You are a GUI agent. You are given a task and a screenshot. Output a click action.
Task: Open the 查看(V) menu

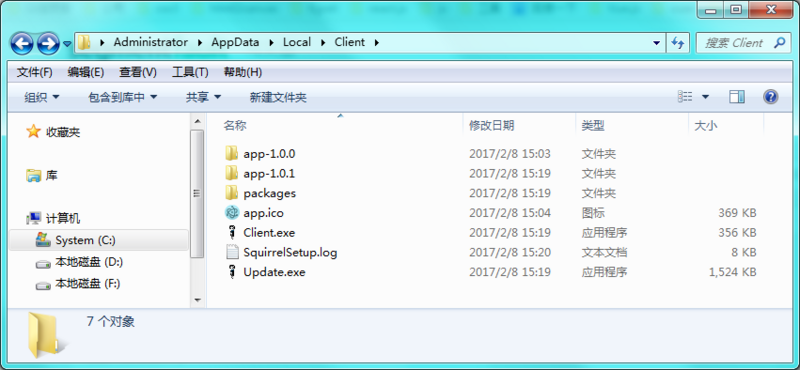point(138,72)
